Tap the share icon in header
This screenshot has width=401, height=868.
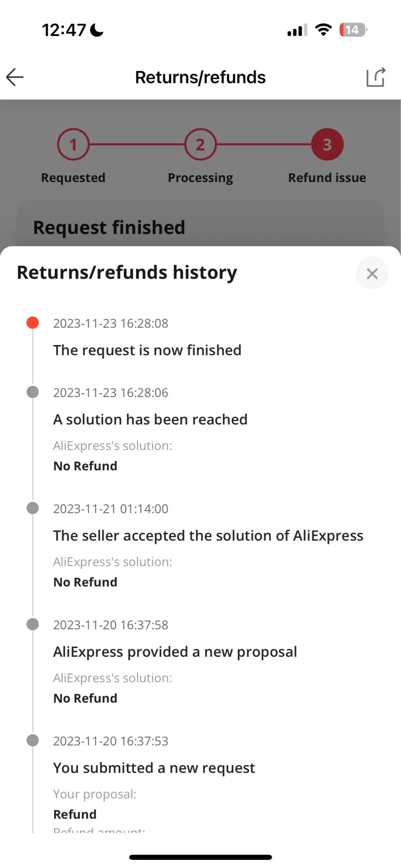click(376, 77)
